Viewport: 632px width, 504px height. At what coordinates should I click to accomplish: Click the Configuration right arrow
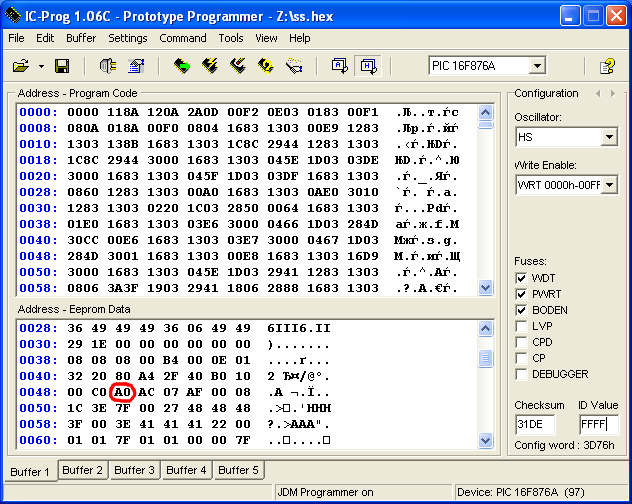click(x=613, y=94)
